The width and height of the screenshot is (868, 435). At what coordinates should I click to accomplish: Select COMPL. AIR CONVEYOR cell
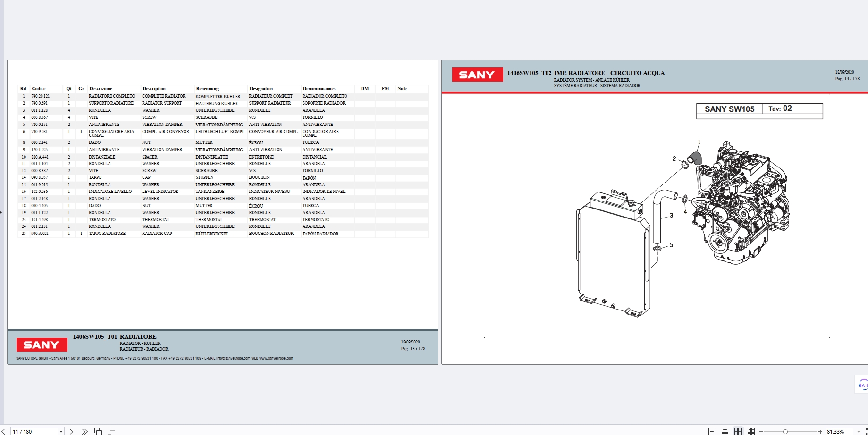pyautogui.click(x=166, y=132)
